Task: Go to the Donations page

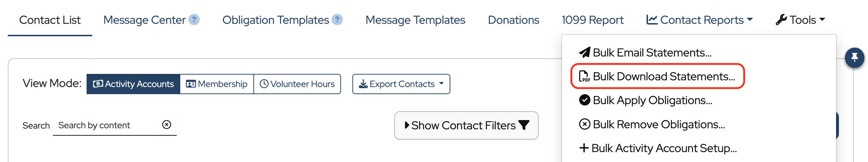Action: [x=513, y=20]
